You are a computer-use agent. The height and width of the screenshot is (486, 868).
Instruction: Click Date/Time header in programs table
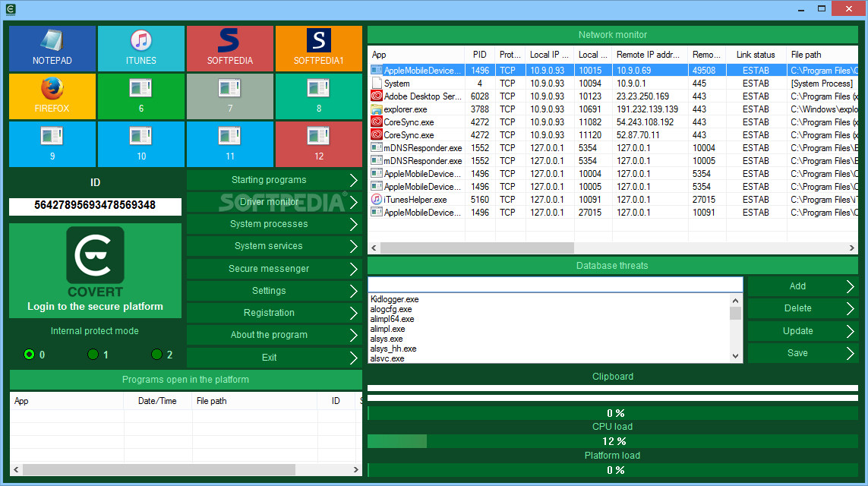(x=158, y=401)
